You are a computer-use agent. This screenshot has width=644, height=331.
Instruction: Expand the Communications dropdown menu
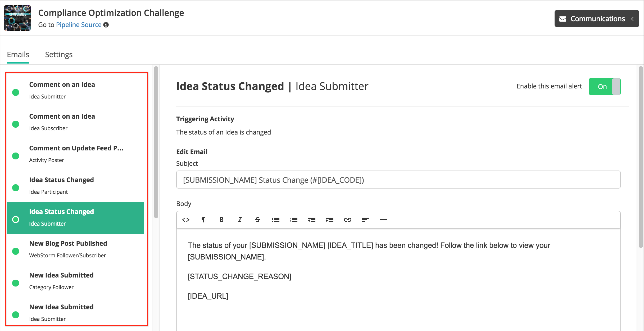[x=597, y=19]
